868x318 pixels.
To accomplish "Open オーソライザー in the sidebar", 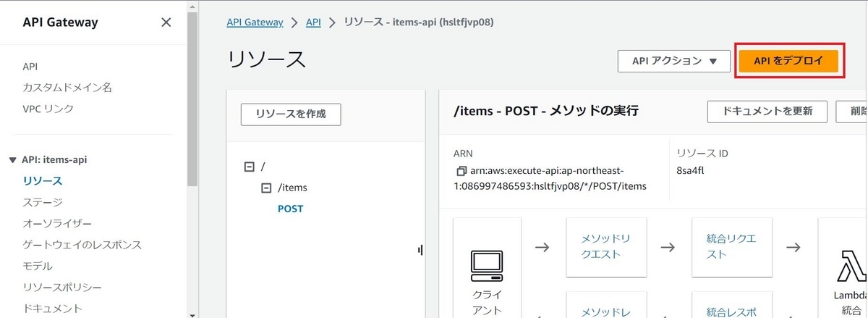I will [x=57, y=223].
